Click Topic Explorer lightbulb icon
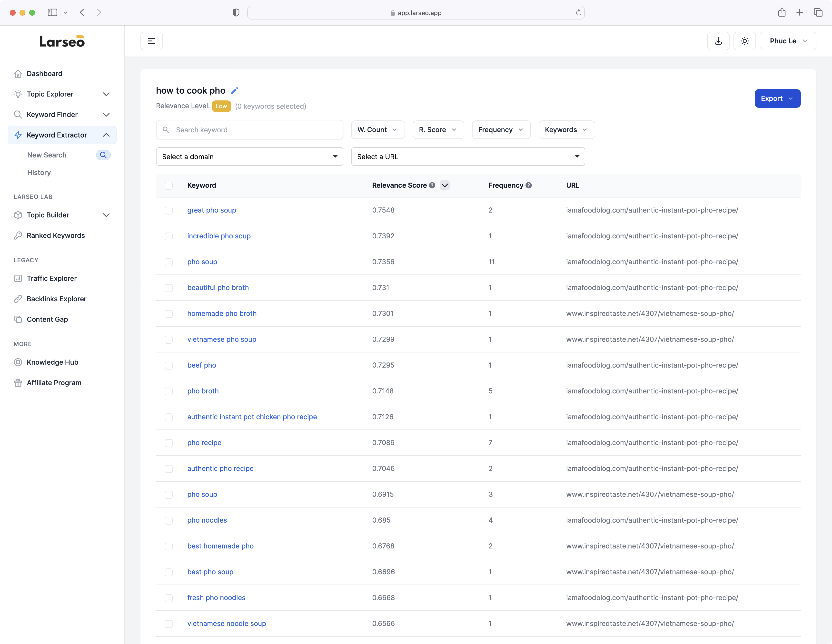Image resolution: width=832 pixels, height=644 pixels. click(x=18, y=94)
